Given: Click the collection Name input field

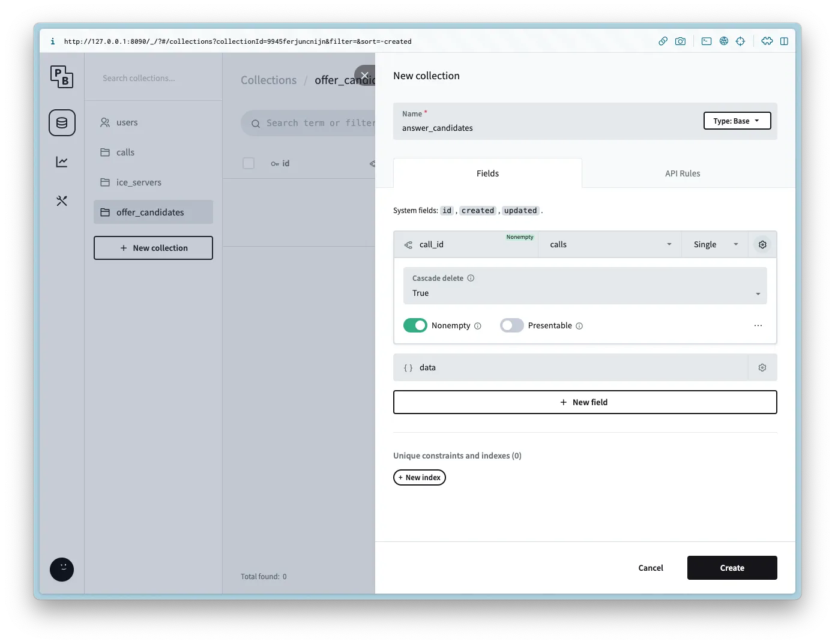Looking at the screenshot, I should (540, 128).
